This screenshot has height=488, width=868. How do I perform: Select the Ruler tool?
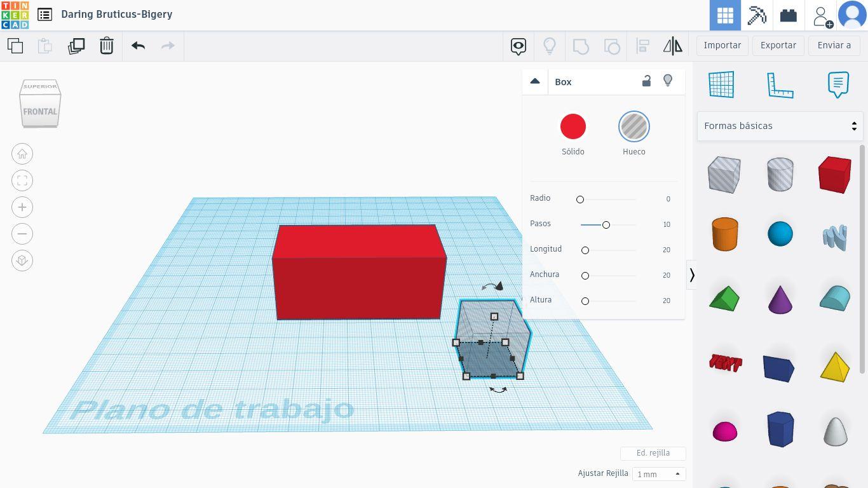tap(780, 85)
